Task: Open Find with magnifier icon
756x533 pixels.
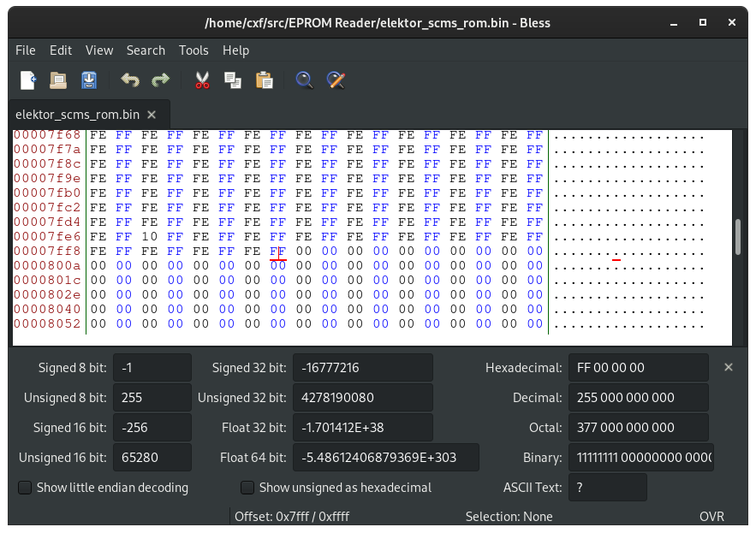Action: click(x=304, y=80)
